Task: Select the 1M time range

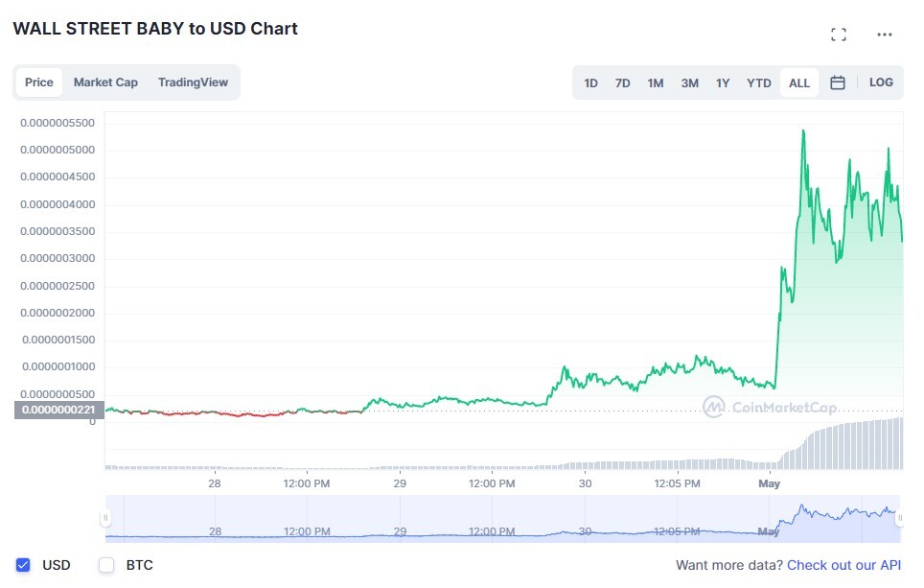Action: point(656,83)
